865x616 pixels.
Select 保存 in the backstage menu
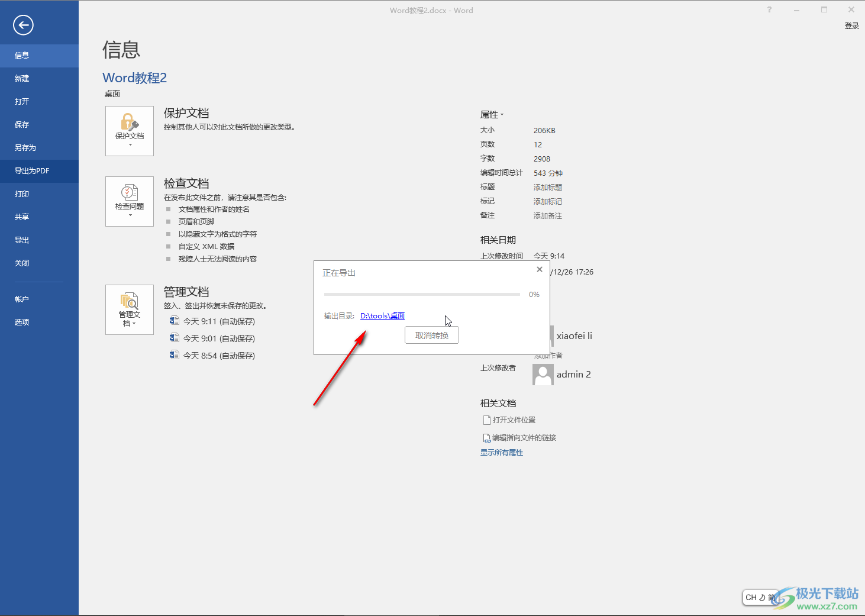pos(39,125)
